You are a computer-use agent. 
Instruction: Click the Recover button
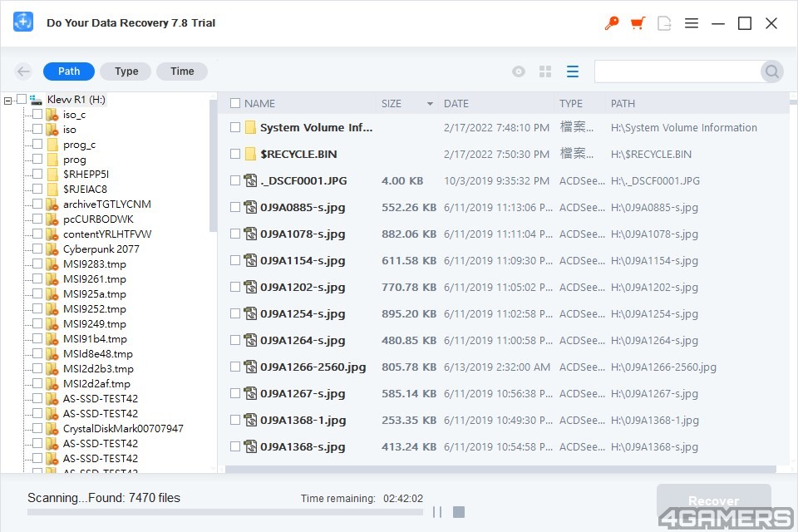click(x=713, y=501)
